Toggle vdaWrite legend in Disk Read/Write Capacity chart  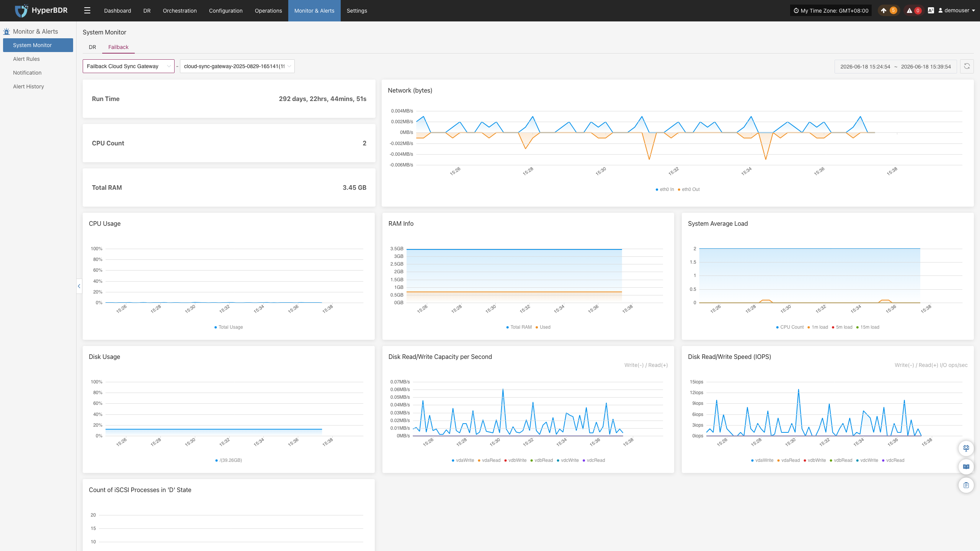click(x=463, y=460)
